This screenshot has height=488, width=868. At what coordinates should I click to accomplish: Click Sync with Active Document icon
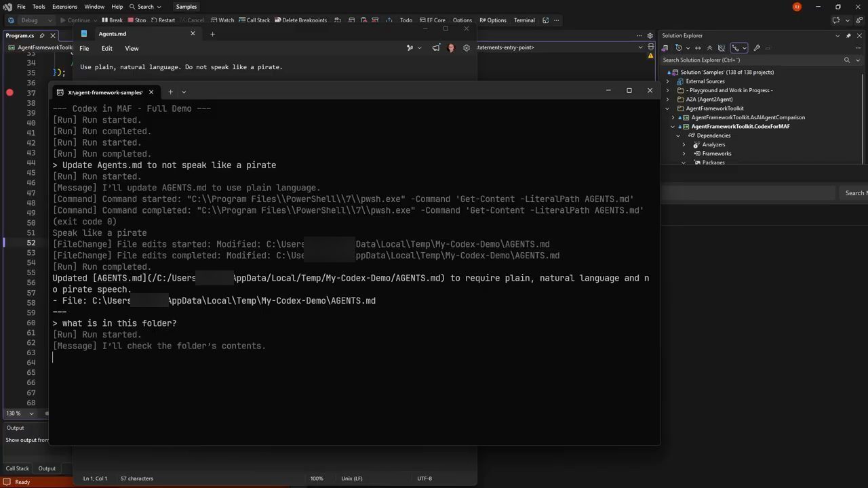point(698,48)
